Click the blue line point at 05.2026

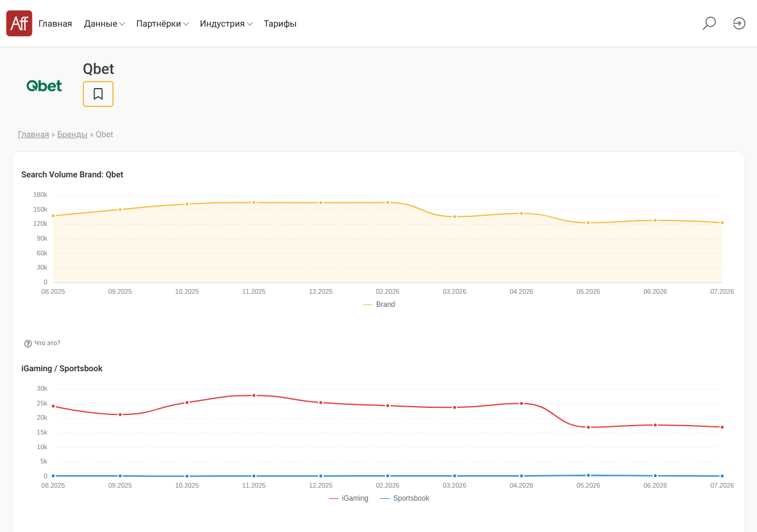(588, 475)
